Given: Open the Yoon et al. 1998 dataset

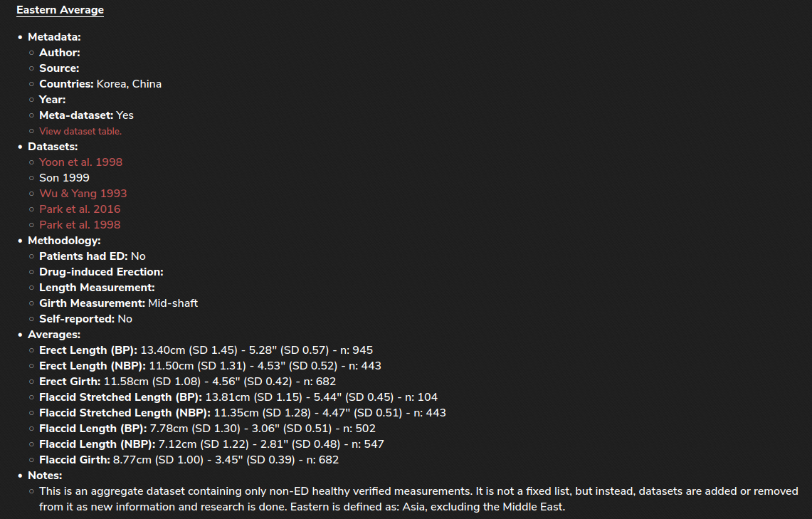Looking at the screenshot, I should (81, 162).
